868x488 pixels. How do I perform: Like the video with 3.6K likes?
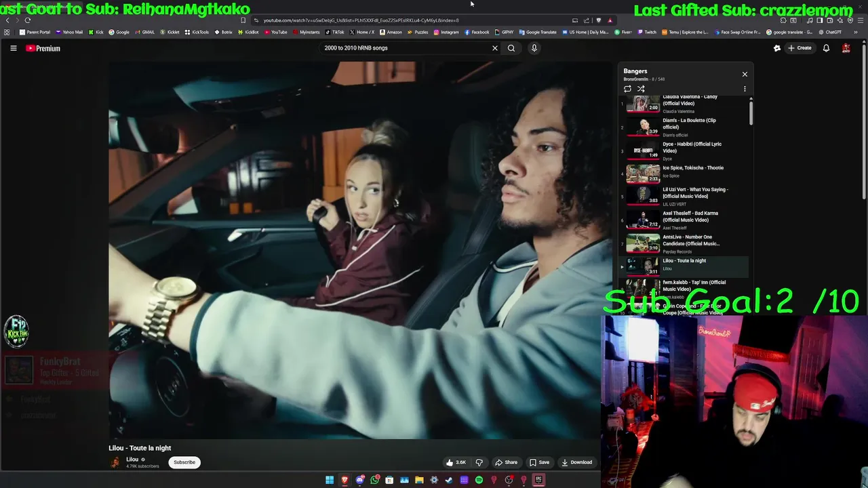point(456,462)
